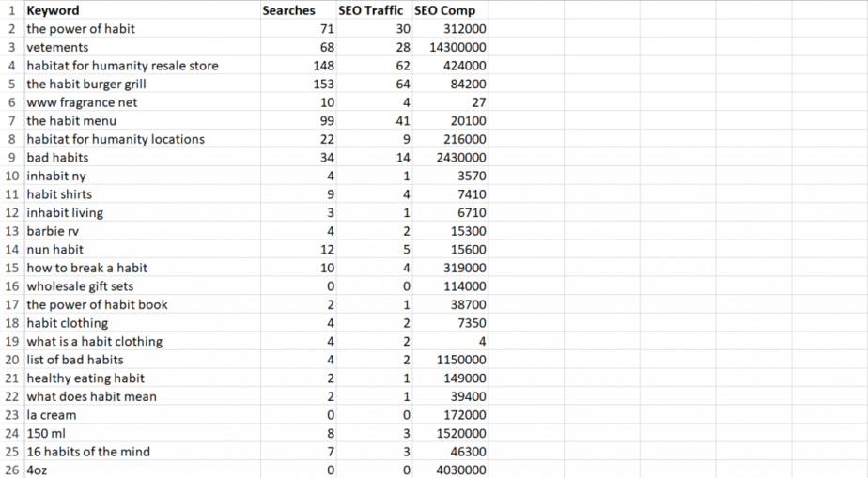Select SEO Traffic value 41
This screenshot has width=868, height=478.
click(x=374, y=120)
